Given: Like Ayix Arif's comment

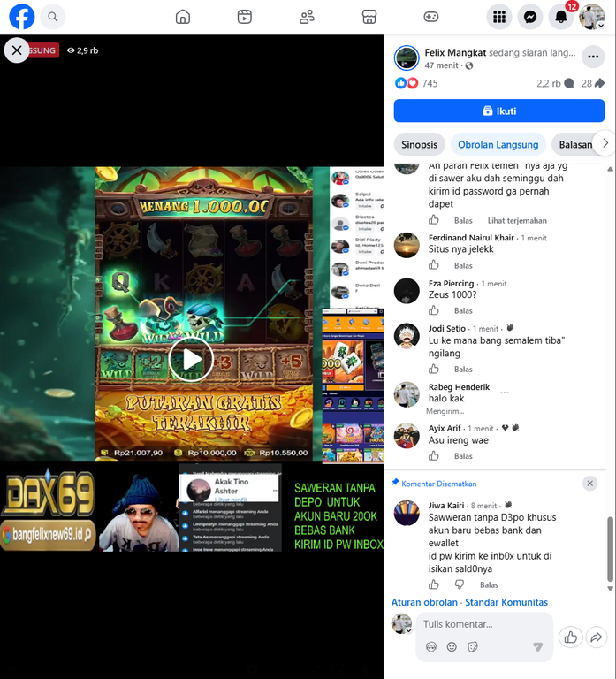Looking at the screenshot, I should (434, 455).
